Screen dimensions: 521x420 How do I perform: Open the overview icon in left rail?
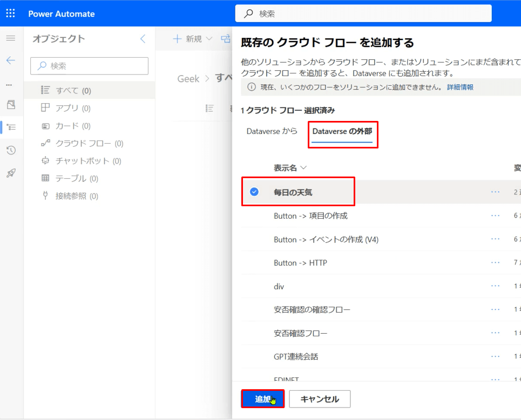[x=11, y=105]
